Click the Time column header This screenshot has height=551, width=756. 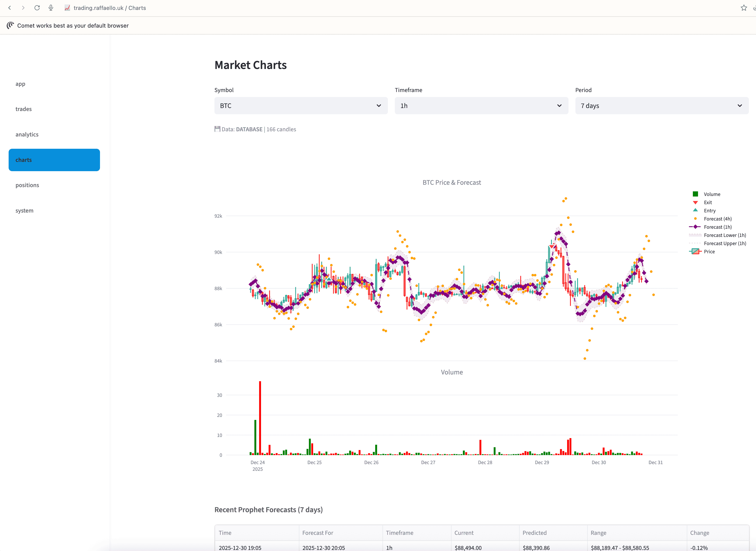257,533
